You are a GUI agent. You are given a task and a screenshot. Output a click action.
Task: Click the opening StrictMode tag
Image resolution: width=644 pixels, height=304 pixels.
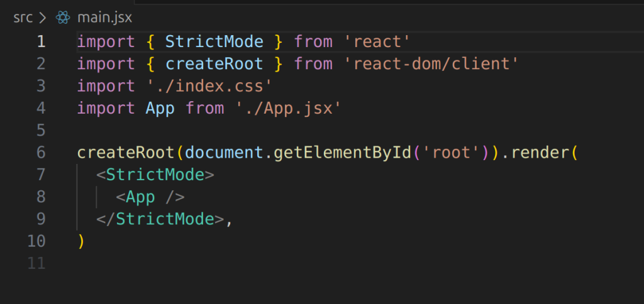[x=160, y=175]
